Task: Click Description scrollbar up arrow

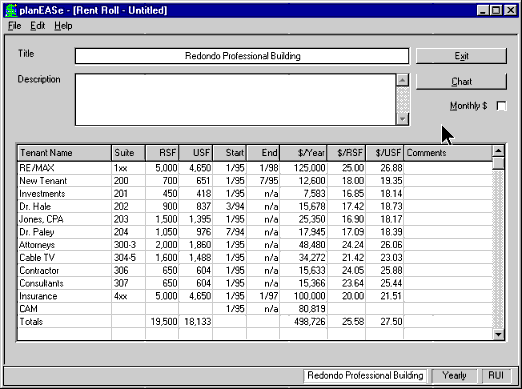Action: (403, 80)
